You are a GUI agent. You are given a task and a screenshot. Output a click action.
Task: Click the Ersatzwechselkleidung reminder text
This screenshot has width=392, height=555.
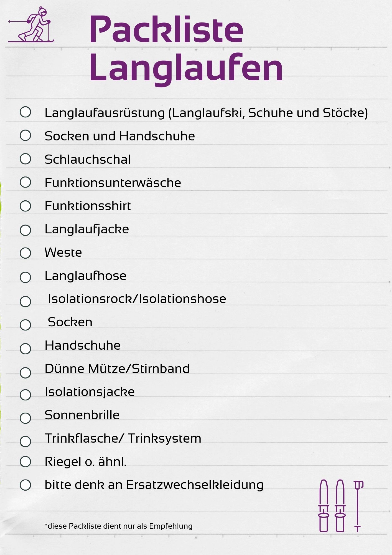coord(154,485)
